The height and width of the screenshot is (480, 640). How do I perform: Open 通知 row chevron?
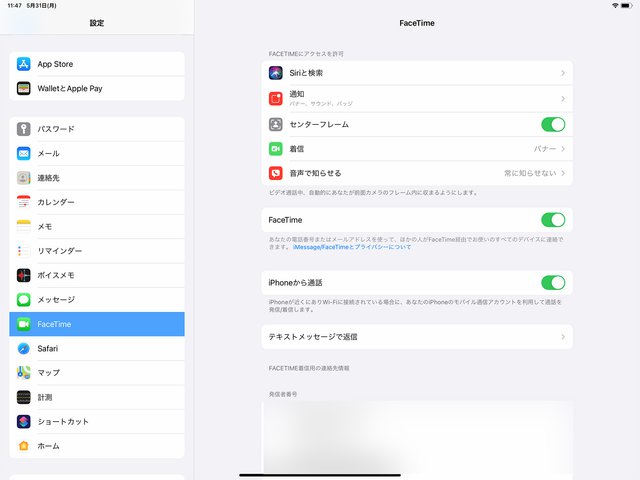563,99
